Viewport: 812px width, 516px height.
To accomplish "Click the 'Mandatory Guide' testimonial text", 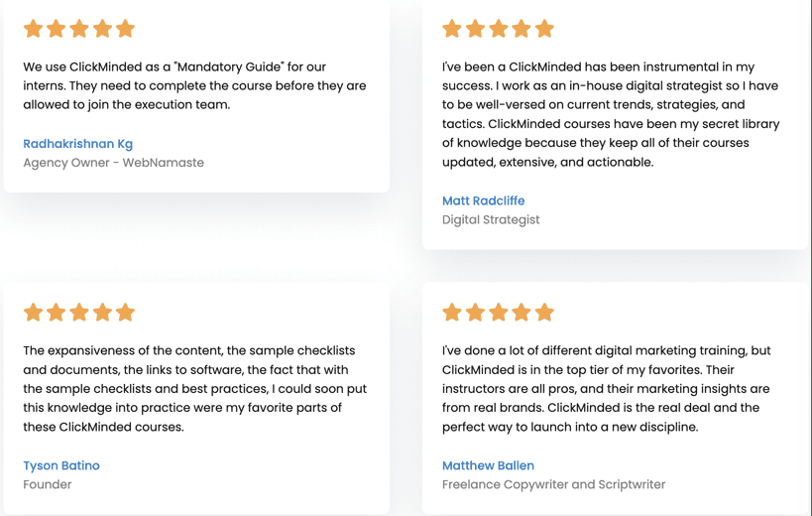I will (x=194, y=86).
